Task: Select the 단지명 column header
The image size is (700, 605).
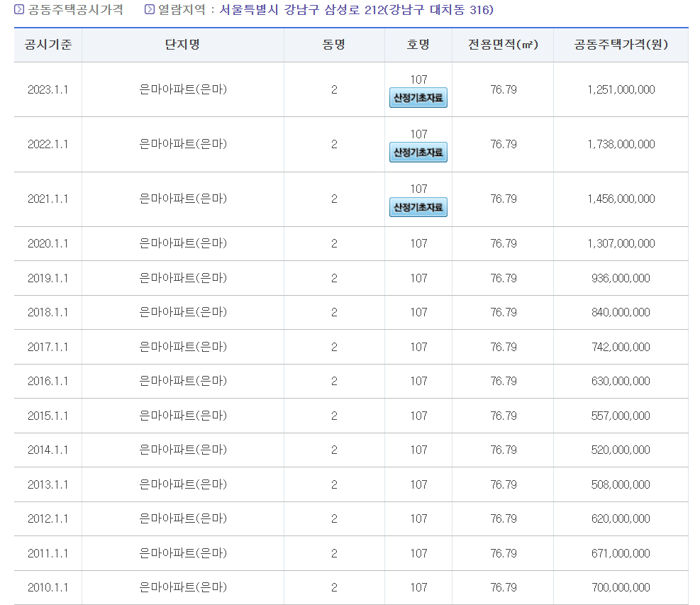Action: pos(183,45)
